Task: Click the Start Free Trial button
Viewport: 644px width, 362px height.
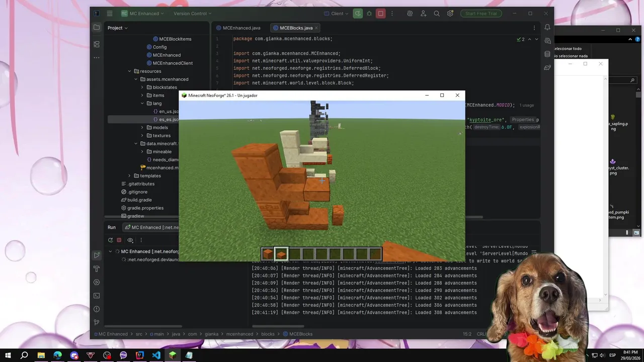Action: click(481, 14)
